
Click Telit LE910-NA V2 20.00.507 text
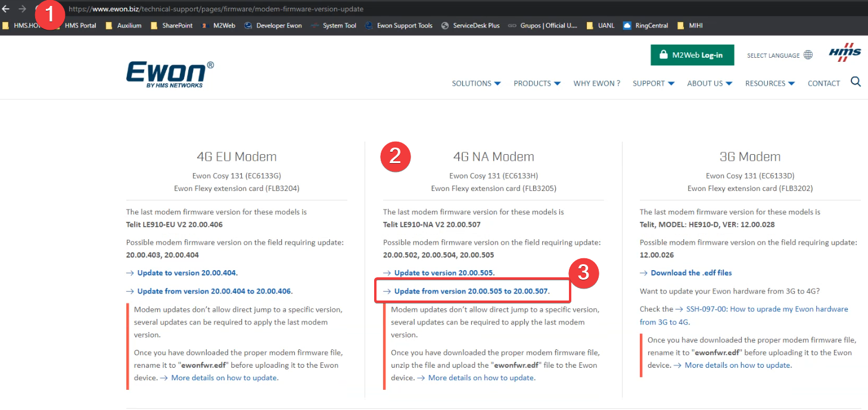pyautogui.click(x=432, y=224)
